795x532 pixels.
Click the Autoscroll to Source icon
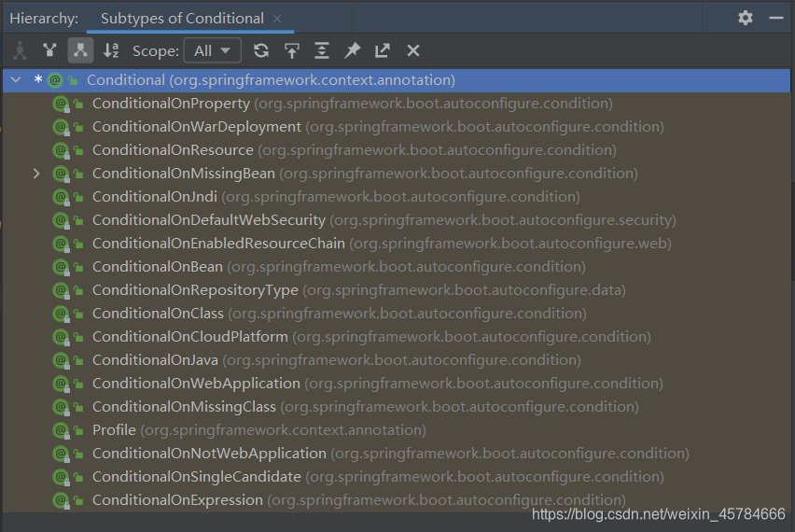point(291,50)
